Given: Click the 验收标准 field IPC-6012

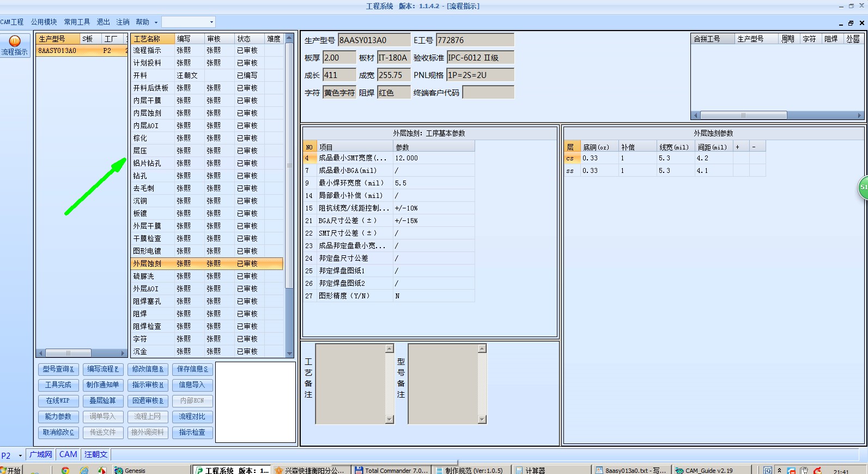Looking at the screenshot, I should click(481, 57).
